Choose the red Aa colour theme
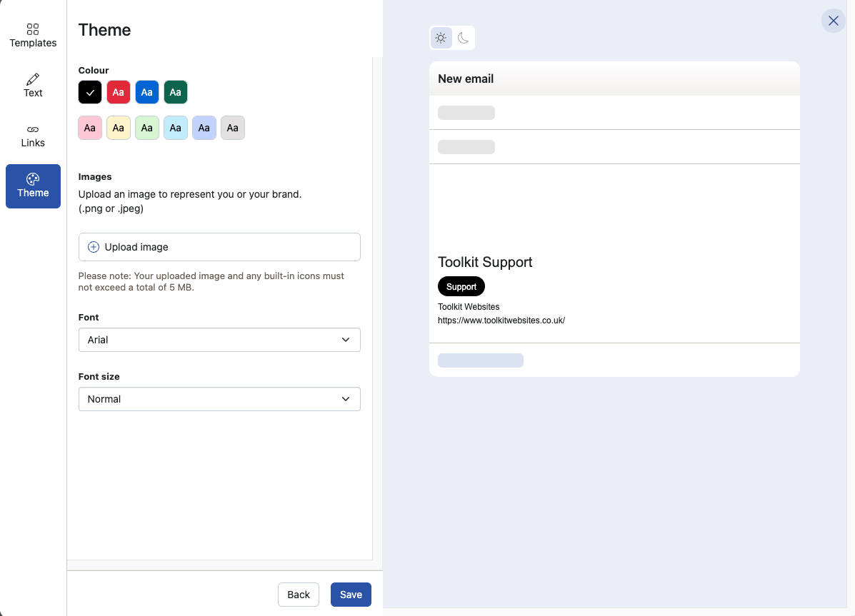Screen dimensions: 855x616 119,92
